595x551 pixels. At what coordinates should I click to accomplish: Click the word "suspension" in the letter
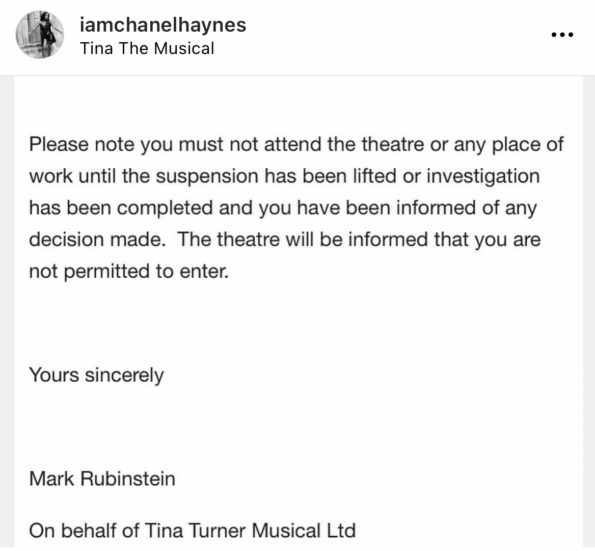(x=207, y=177)
